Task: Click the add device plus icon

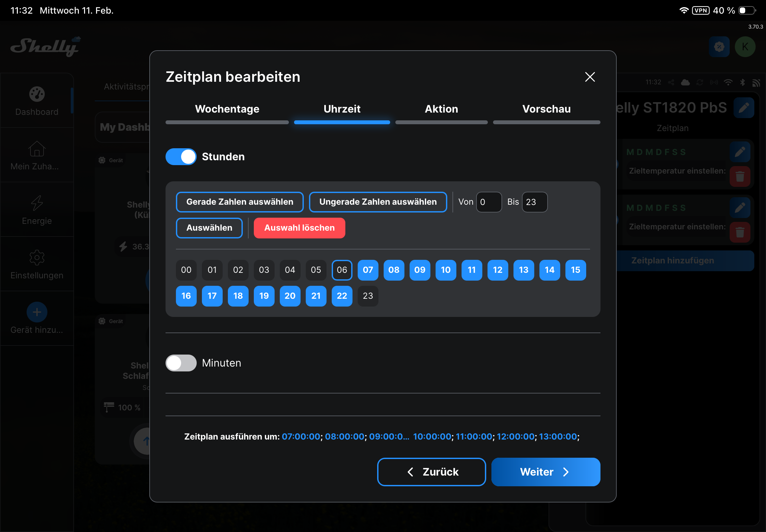Action: [x=37, y=312]
